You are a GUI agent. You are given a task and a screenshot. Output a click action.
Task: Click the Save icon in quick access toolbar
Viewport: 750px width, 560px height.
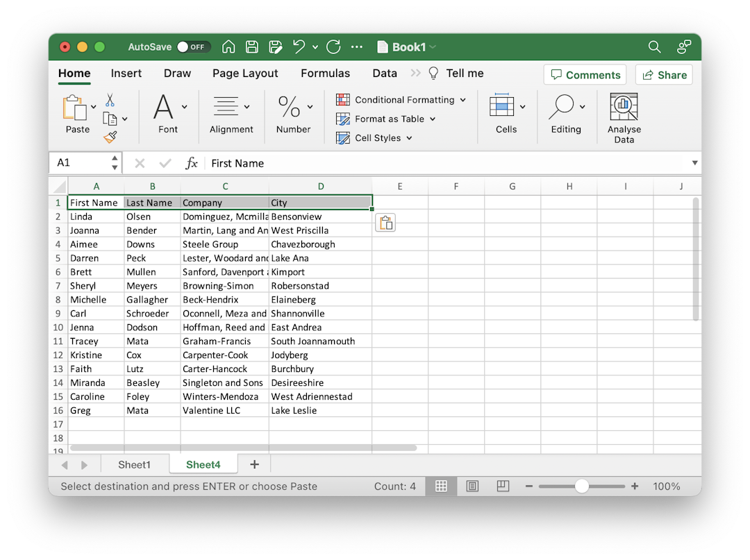[251, 46]
